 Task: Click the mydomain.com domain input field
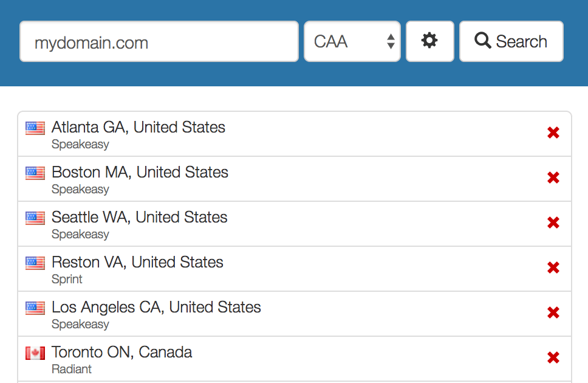[x=159, y=42]
